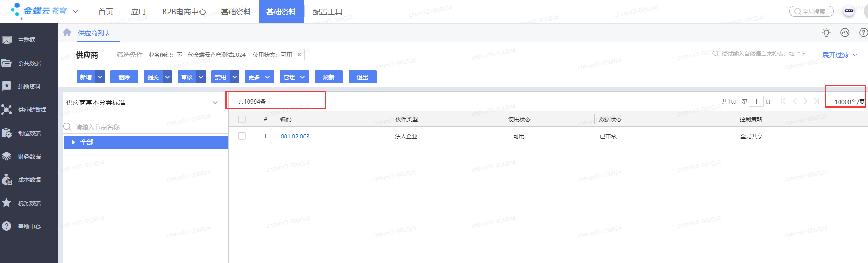Sort by the 编码 column header
The height and width of the screenshot is (263, 868).
286,119
